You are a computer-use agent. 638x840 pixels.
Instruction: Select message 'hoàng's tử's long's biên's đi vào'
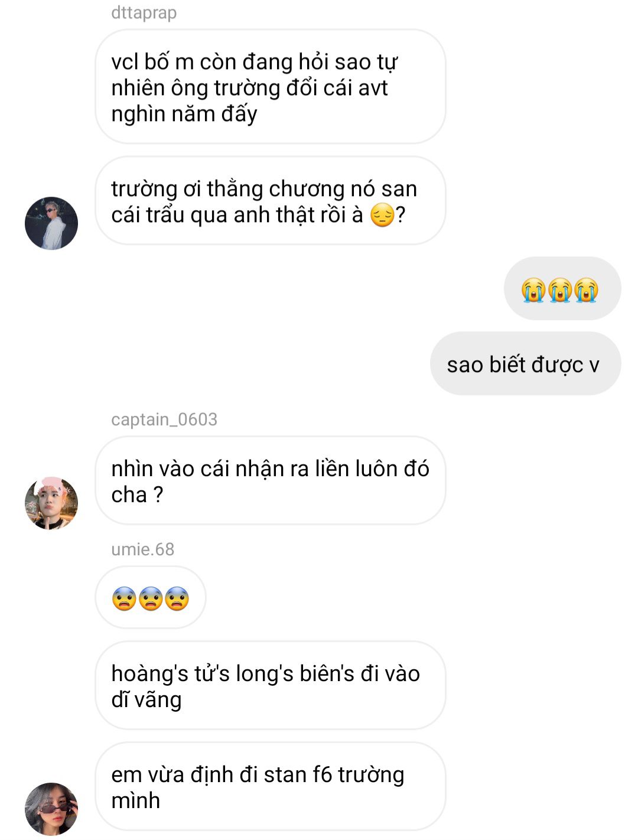(x=271, y=686)
